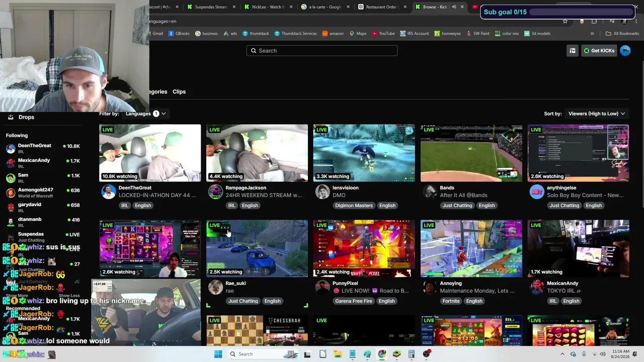The image size is (644, 362).
Task: Click the PunnyPixel channel avatar
Action: click(323, 287)
